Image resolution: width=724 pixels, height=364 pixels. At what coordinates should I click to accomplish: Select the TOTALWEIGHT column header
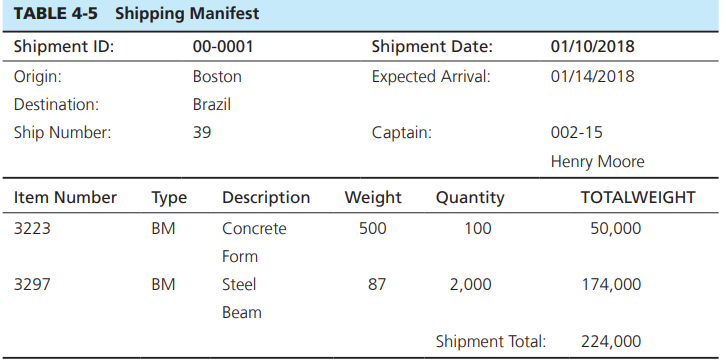tap(638, 198)
